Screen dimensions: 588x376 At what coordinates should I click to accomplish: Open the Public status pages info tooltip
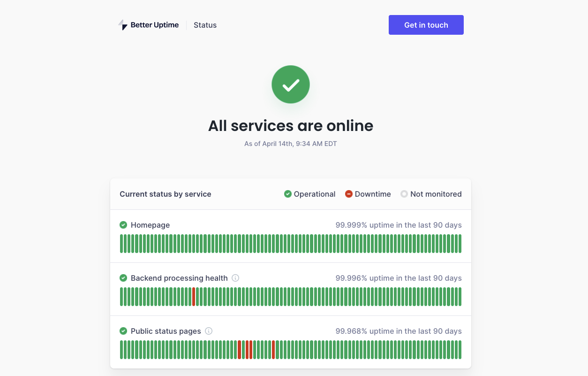click(x=209, y=331)
